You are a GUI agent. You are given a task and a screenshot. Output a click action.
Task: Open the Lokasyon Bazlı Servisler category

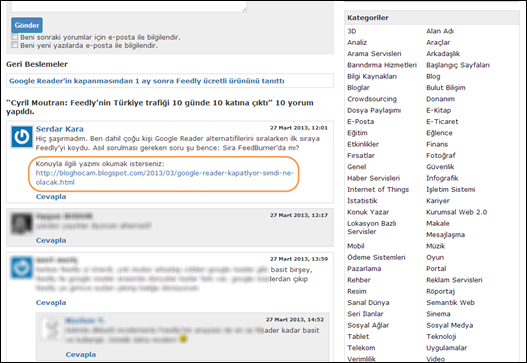click(372, 228)
